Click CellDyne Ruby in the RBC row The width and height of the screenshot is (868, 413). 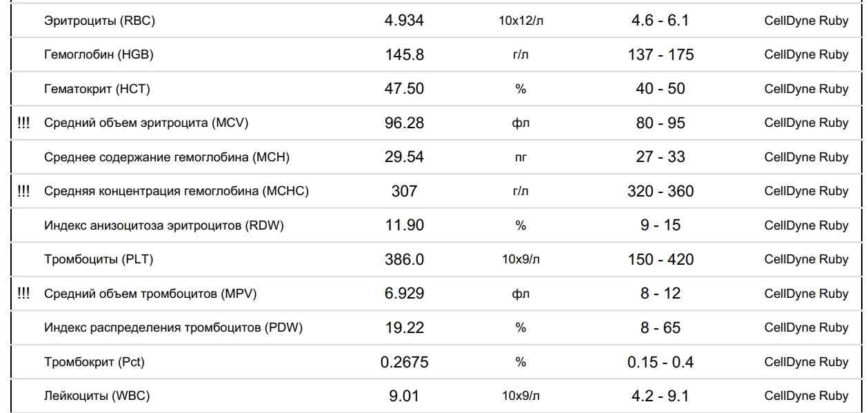point(806,21)
